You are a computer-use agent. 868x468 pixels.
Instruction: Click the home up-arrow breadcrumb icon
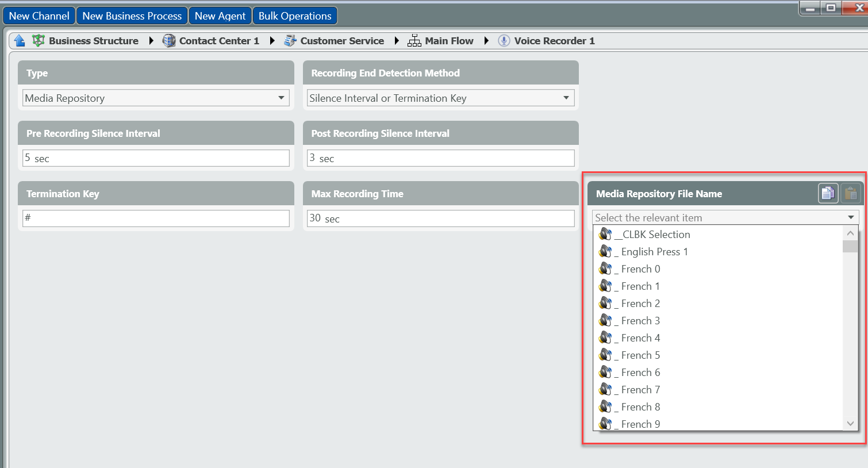[20, 41]
